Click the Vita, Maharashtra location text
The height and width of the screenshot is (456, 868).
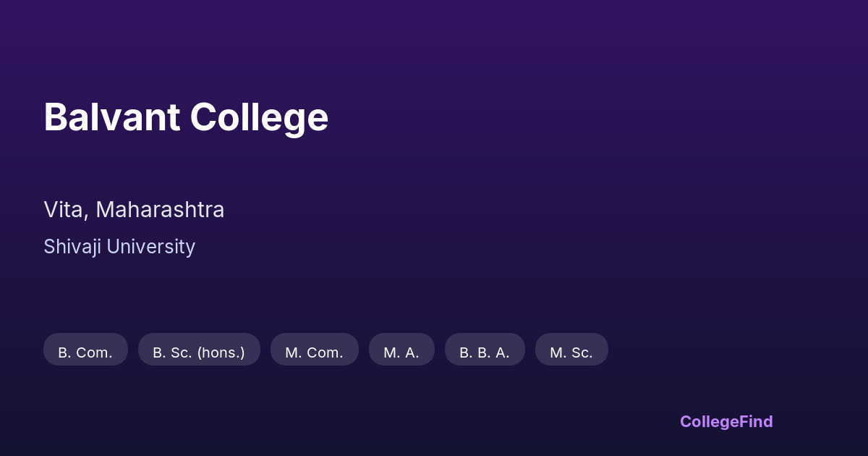pos(134,210)
